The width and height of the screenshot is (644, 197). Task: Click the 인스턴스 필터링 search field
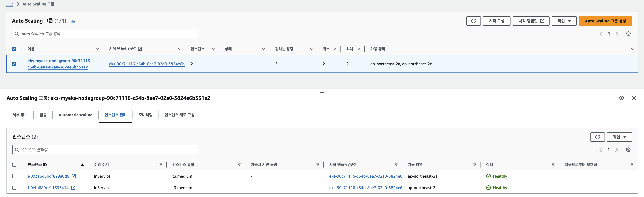pyautogui.click(x=105, y=150)
